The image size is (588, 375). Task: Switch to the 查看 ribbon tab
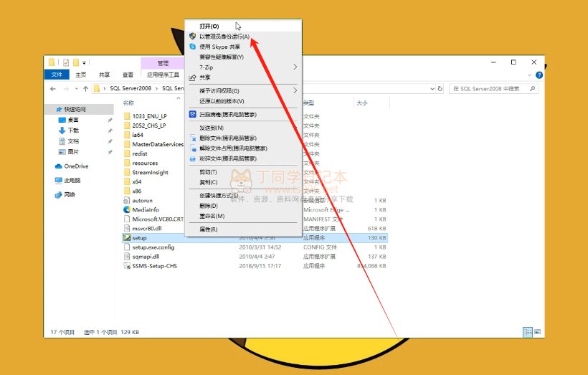pos(128,75)
